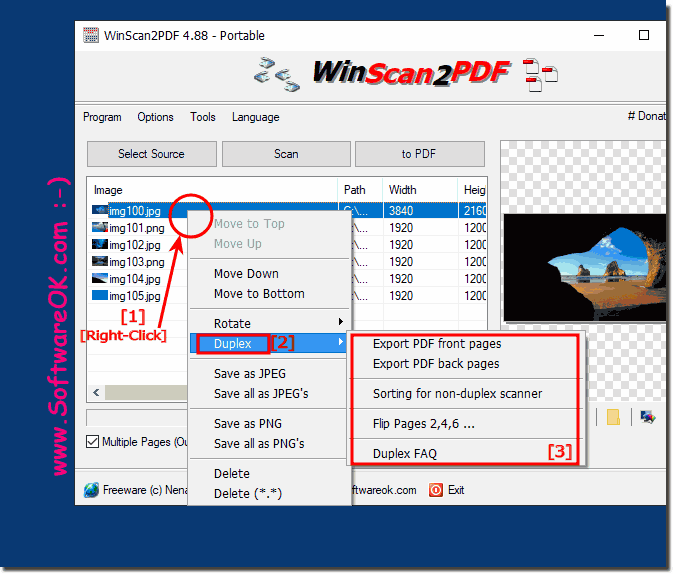Select the img102.jpg row name
Screen dimensions: 673x574
(135, 245)
